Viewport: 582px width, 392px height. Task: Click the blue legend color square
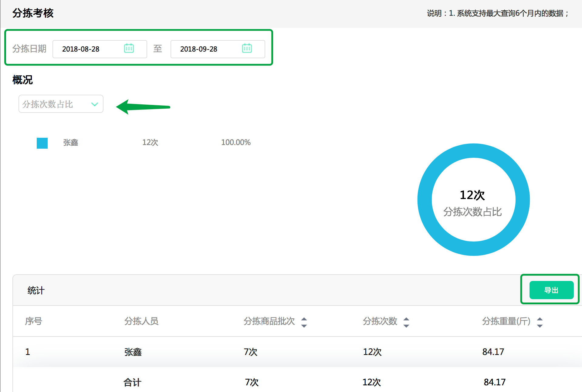click(x=42, y=143)
